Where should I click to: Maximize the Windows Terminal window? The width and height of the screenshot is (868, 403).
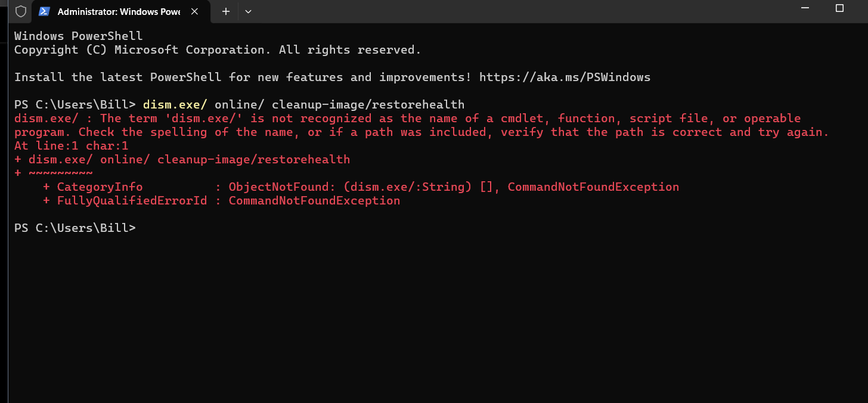point(839,8)
